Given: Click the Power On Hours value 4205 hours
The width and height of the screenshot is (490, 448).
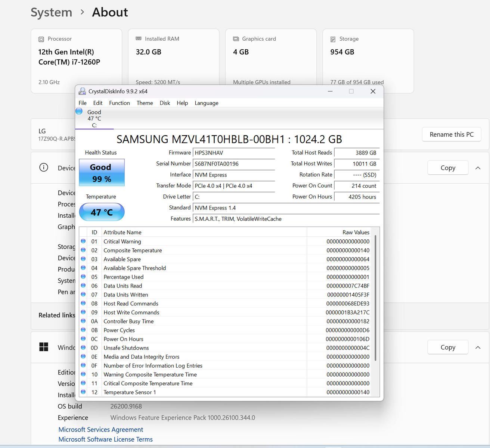Looking at the screenshot, I should (x=357, y=197).
